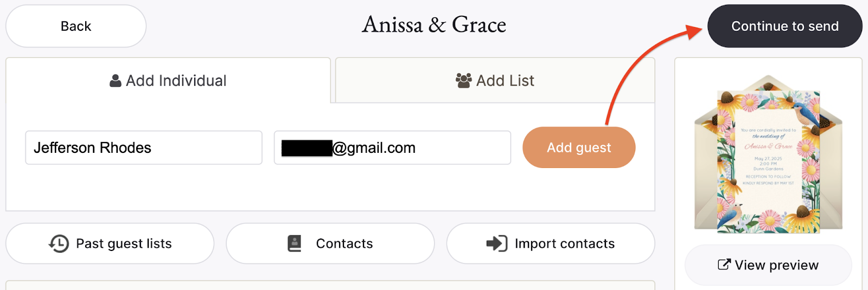This screenshot has width=868, height=290.
Task: Click the Back button
Action: pyautogui.click(x=76, y=26)
